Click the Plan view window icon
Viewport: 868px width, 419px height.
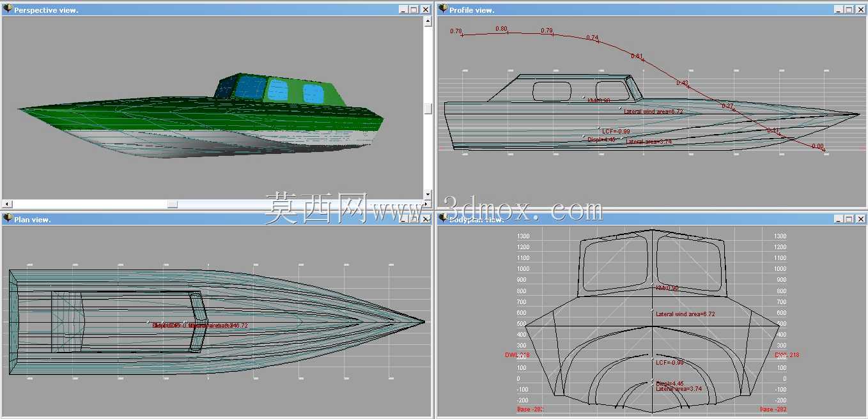pyautogui.click(x=8, y=218)
